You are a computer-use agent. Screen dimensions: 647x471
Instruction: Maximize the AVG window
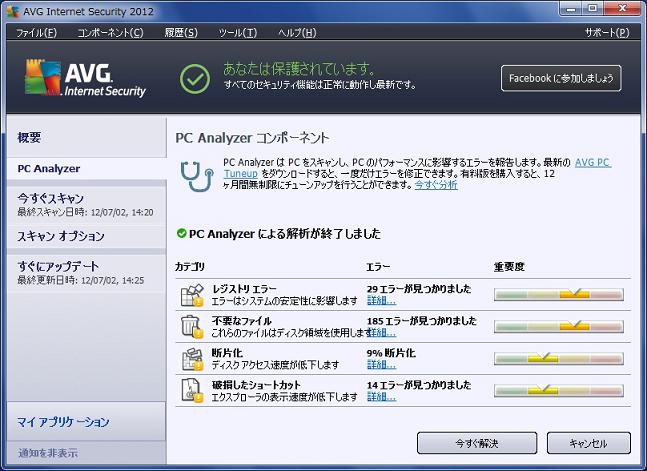592,9
